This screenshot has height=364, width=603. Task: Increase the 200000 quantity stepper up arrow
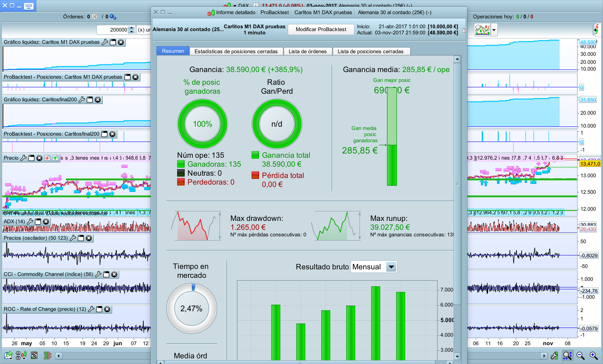coord(132,28)
